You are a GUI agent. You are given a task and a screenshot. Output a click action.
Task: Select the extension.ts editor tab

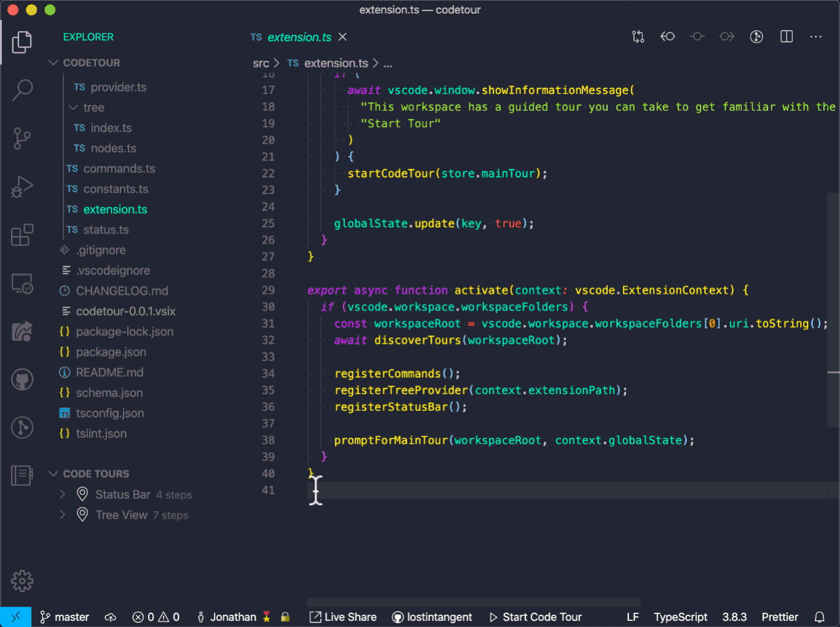[298, 37]
